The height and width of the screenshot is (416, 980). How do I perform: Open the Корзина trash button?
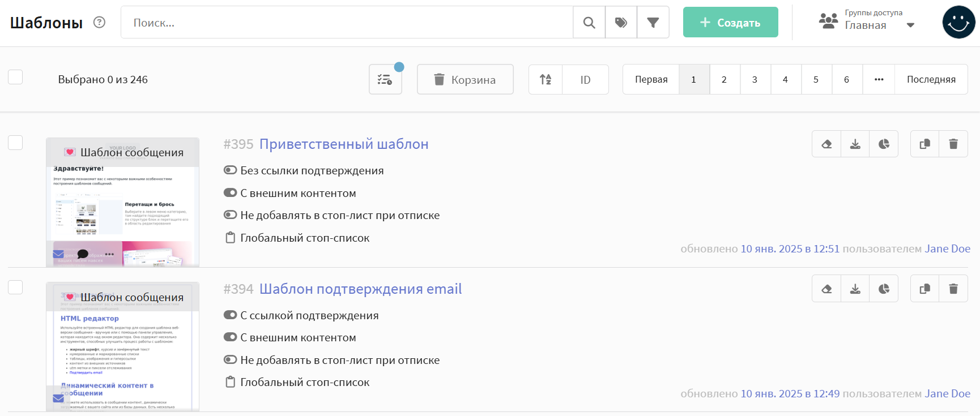coord(465,79)
